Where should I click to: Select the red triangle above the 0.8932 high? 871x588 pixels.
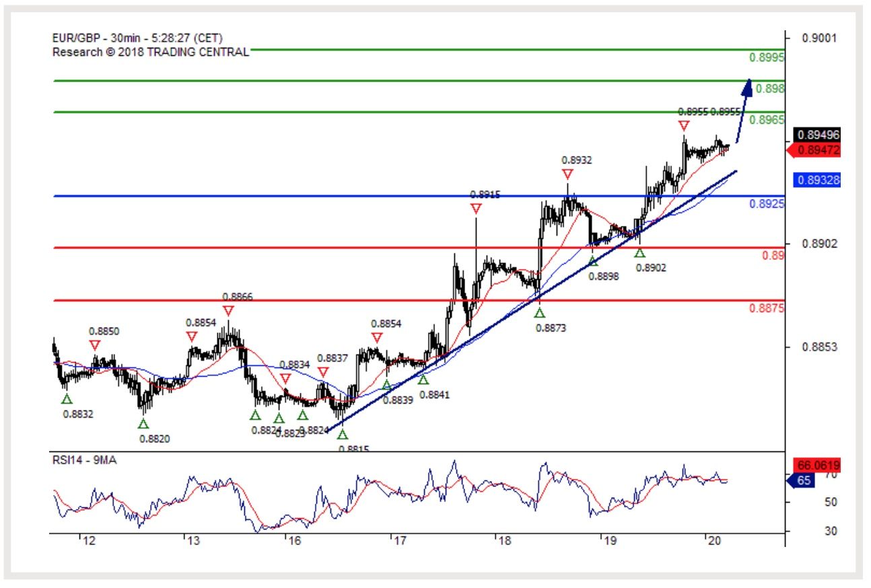(x=567, y=174)
